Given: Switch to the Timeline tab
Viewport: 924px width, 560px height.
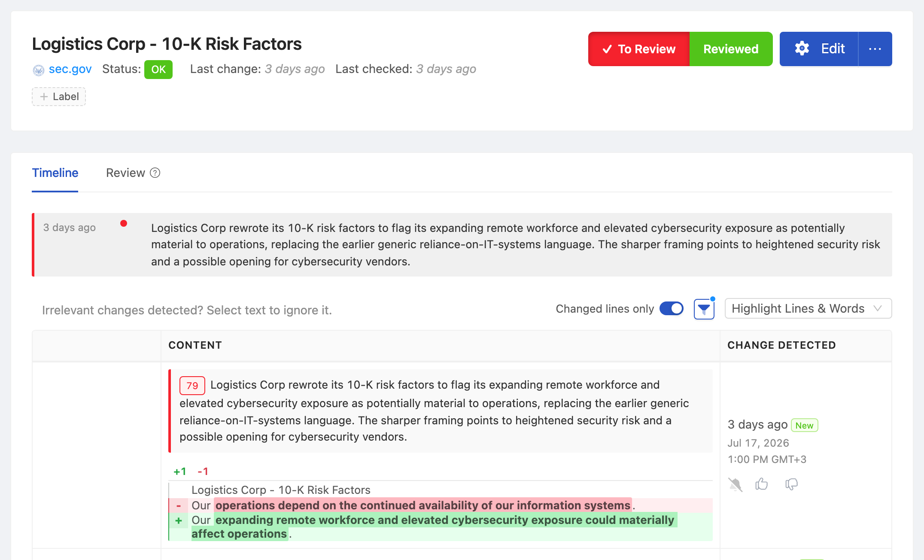Looking at the screenshot, I should [55, 173].
